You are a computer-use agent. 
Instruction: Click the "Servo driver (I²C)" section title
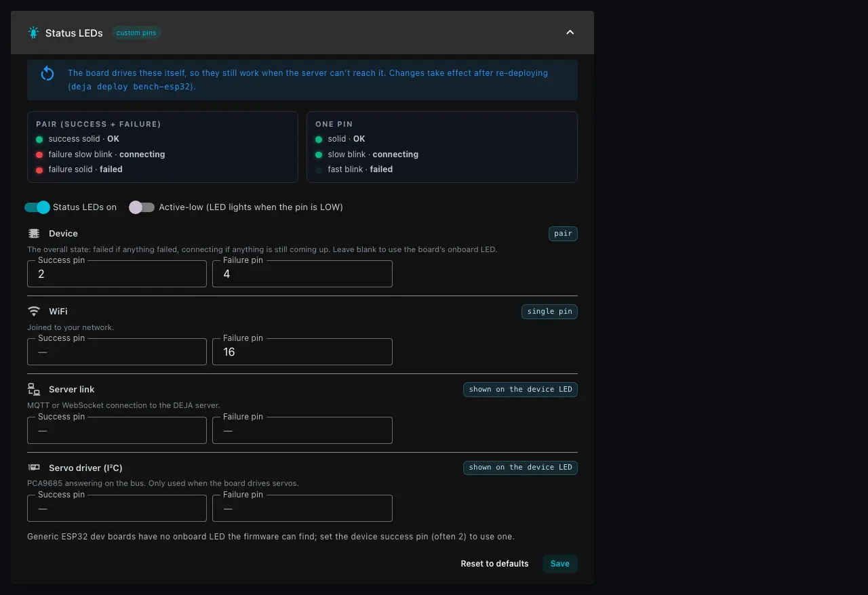click(x=85, y=468)
